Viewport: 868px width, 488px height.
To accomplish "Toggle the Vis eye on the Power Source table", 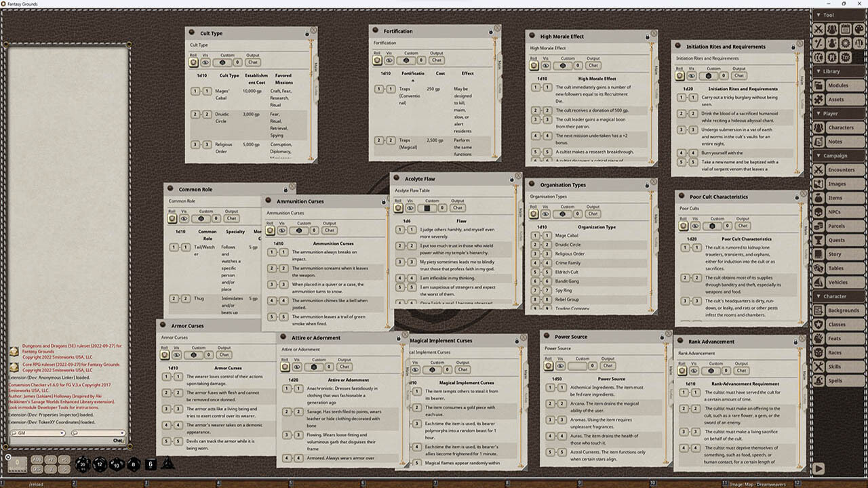I will pyautogui.click(x=560, y=365).
